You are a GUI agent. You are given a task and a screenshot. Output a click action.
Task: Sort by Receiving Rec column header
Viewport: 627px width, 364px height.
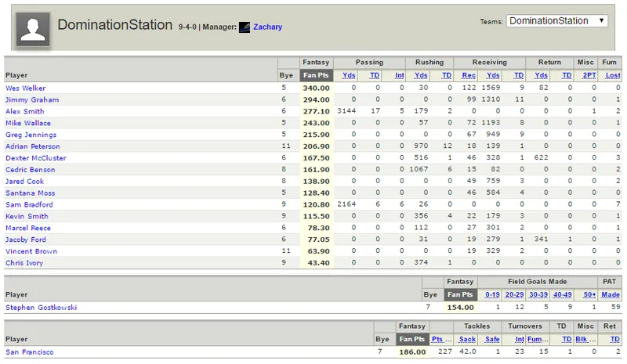point(469,75)
